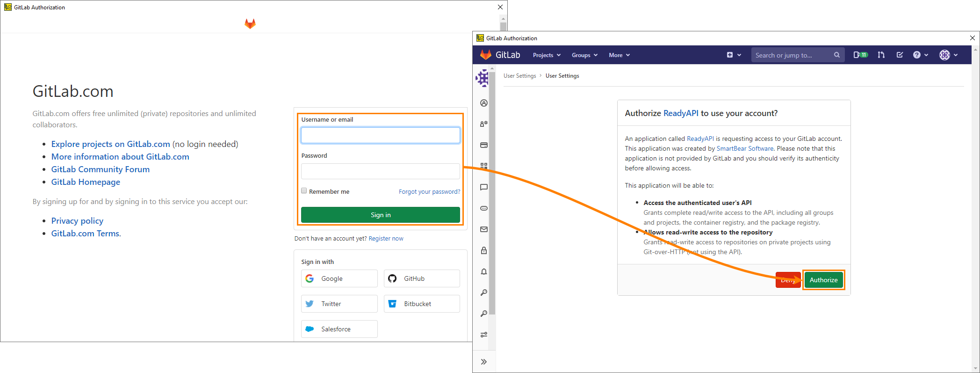
Task: Open SSH Keys (upper key icon)
Action: tap(484, 293)
